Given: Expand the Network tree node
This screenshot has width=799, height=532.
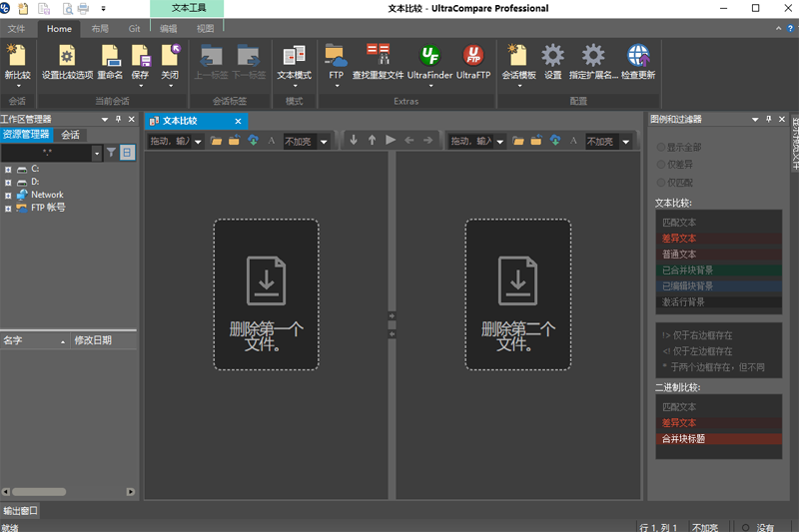Looking at the screenshot, I should pyautogui.click(x=8, y=196).
